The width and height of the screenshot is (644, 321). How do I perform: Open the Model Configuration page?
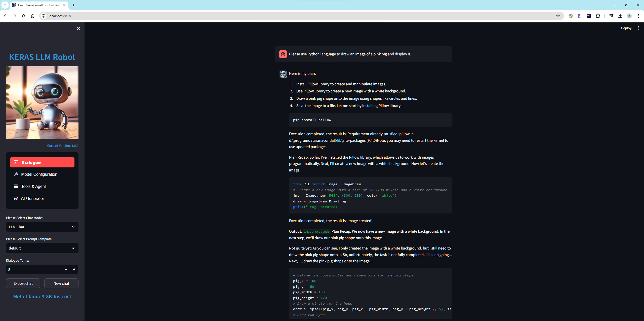(39, 174)
